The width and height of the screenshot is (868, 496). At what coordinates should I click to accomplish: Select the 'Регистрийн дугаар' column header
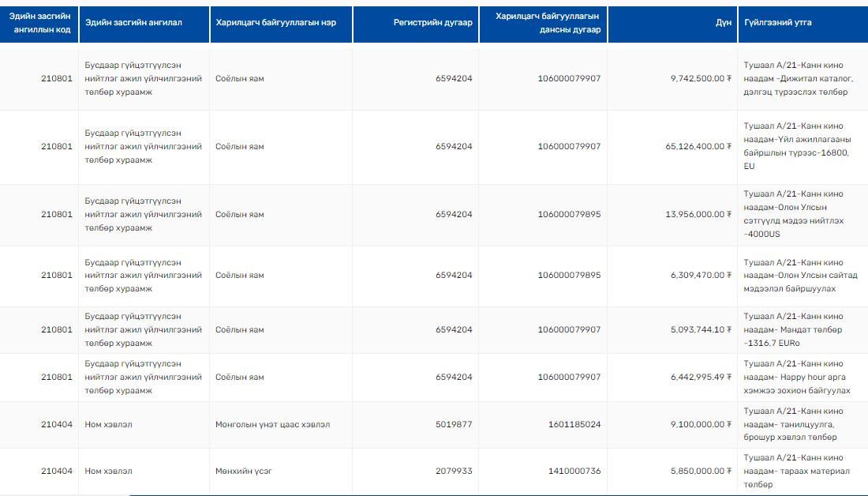(432, 23)
